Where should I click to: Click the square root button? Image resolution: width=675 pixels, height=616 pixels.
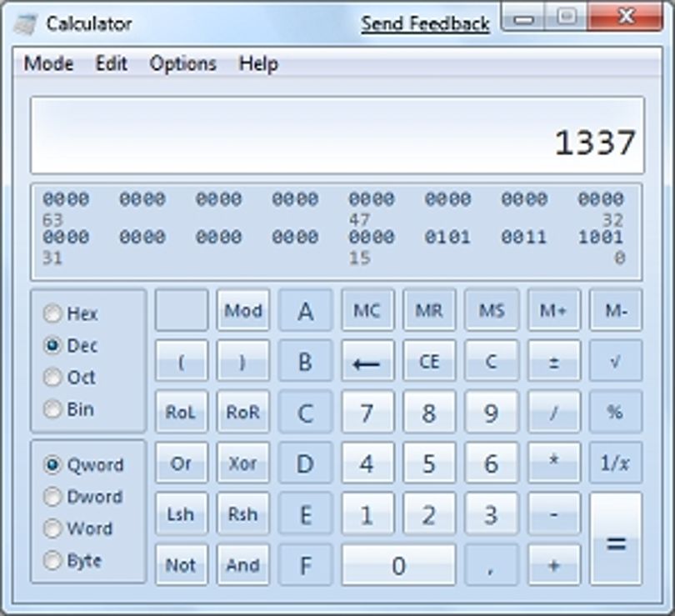point(616,361)
